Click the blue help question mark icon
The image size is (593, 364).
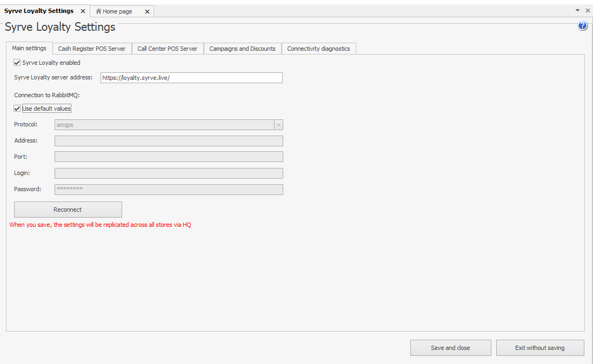(582, 26)
